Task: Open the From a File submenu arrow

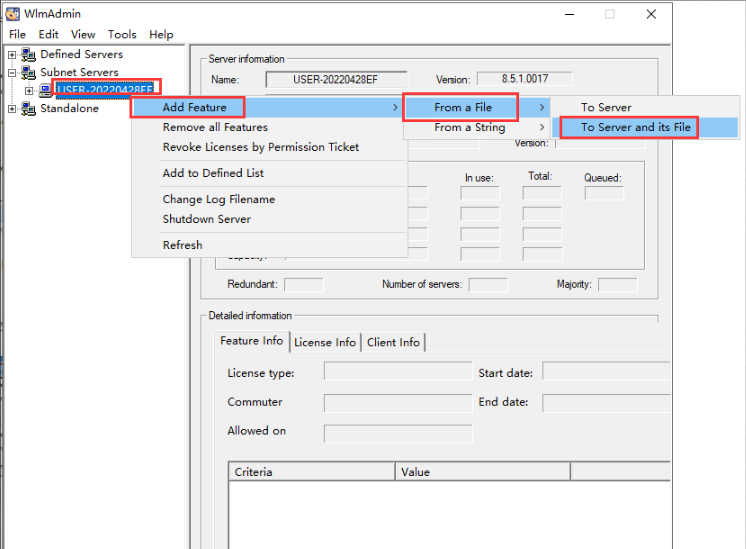Action: [541, 108]
